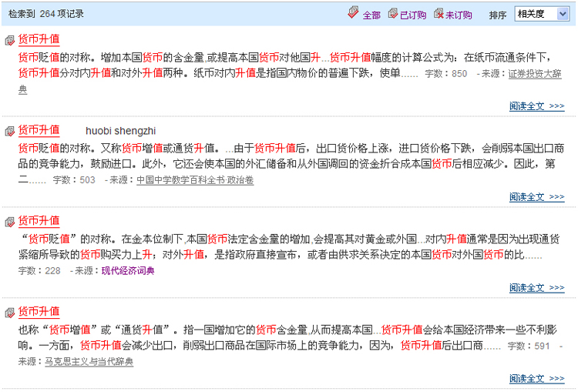Click the 已订购 filter icon

pos(392,14)
